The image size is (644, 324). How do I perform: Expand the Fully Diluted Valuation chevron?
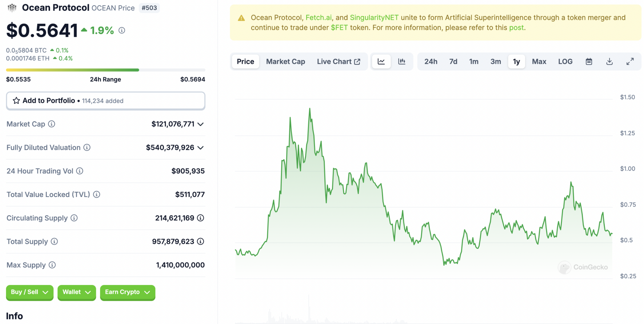tap(201, 147)
